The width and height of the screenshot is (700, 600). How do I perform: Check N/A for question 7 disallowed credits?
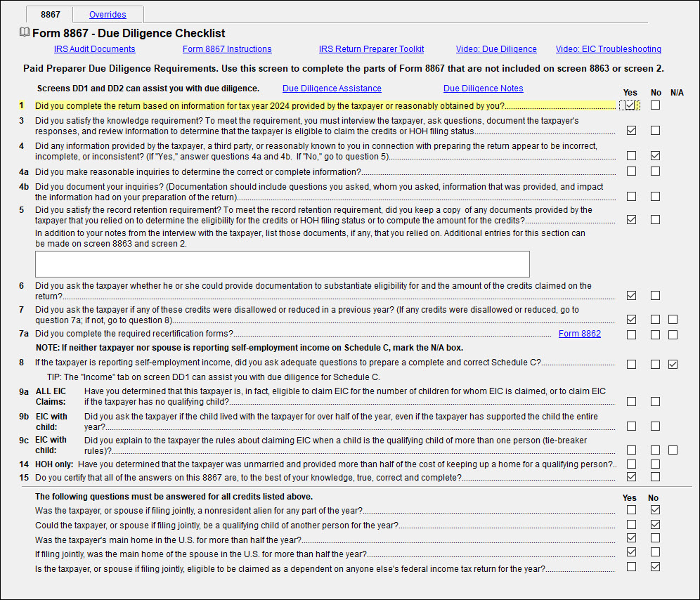pos(673,320)
